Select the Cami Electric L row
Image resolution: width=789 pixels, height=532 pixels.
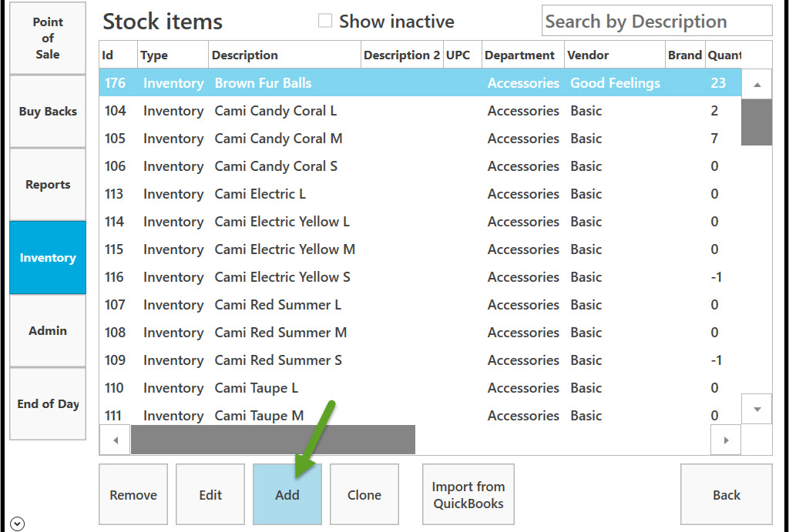coord(420,193)
